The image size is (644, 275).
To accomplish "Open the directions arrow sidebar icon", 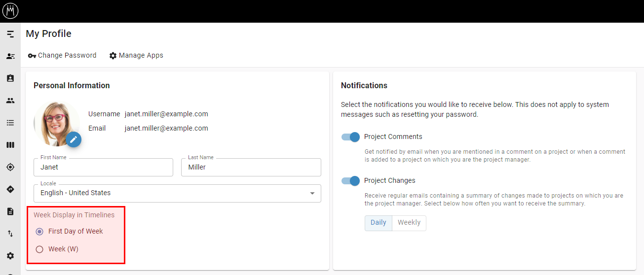I will click(x=10, y=189).
